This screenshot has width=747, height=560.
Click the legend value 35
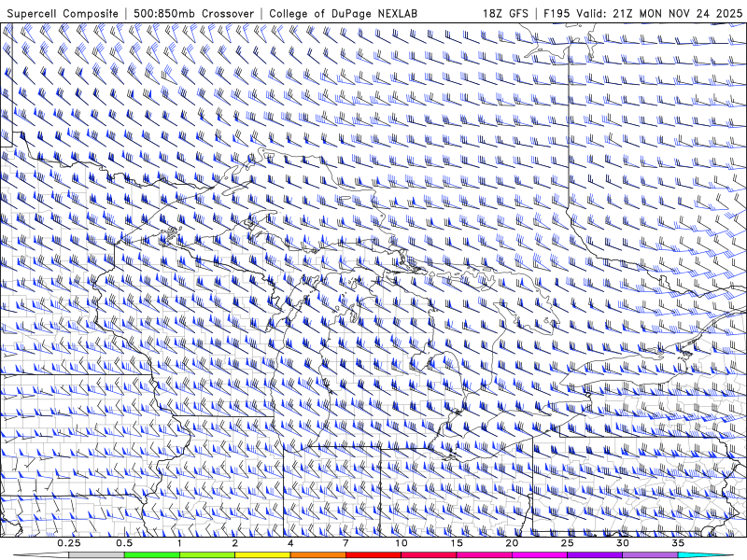[x=679, y=543]
